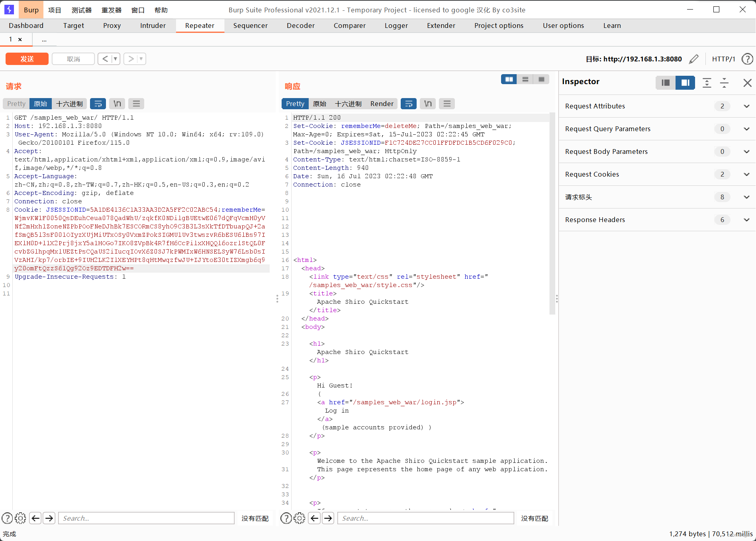Open request search settings gear

20,518
